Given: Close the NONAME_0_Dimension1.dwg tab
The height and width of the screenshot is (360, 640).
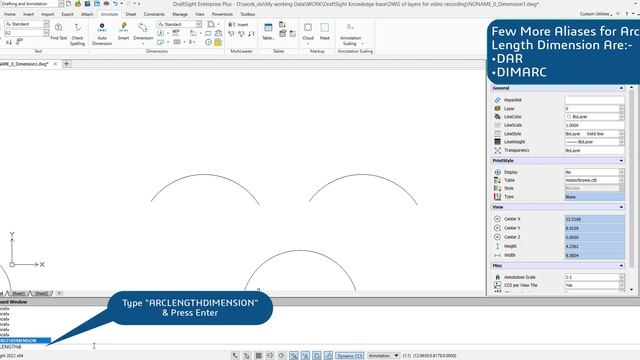Looking at the screenshot, I should [x=55, y=64].
